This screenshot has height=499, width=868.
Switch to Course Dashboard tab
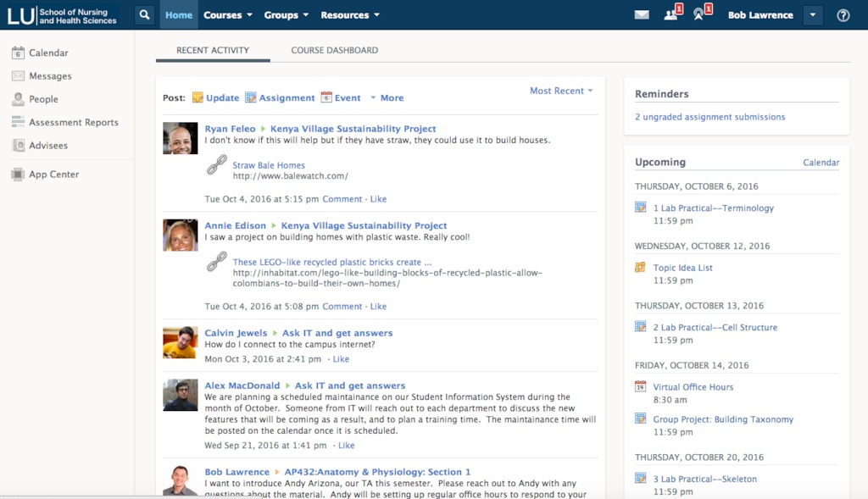(334, 50)
